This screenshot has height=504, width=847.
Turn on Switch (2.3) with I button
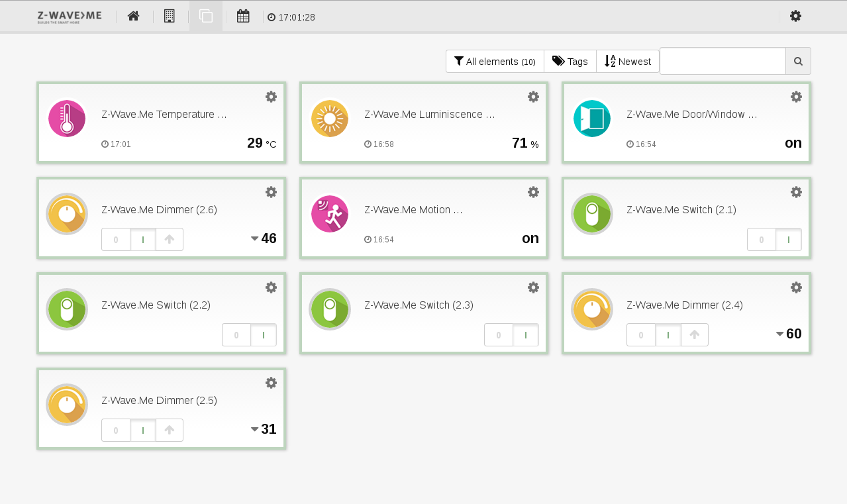(526, 335)
